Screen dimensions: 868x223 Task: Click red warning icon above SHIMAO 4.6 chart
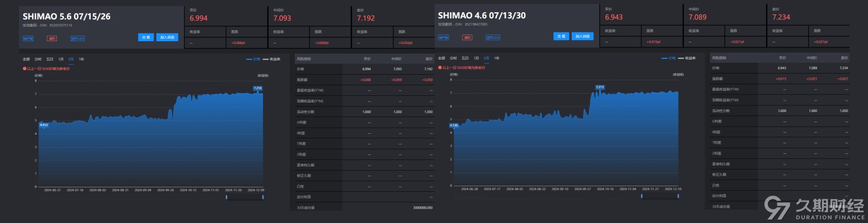click(x=440, y=67)
